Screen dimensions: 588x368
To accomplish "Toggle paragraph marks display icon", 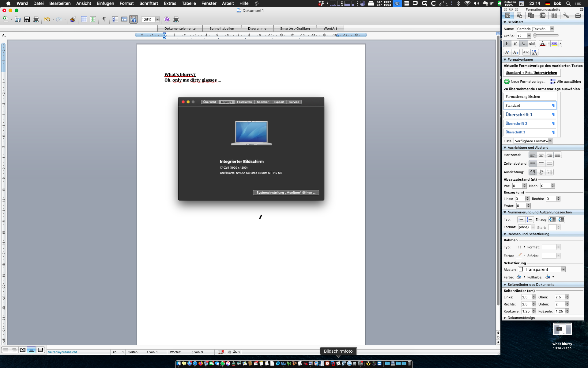I will pyautogui.click(x=104, y=19).
